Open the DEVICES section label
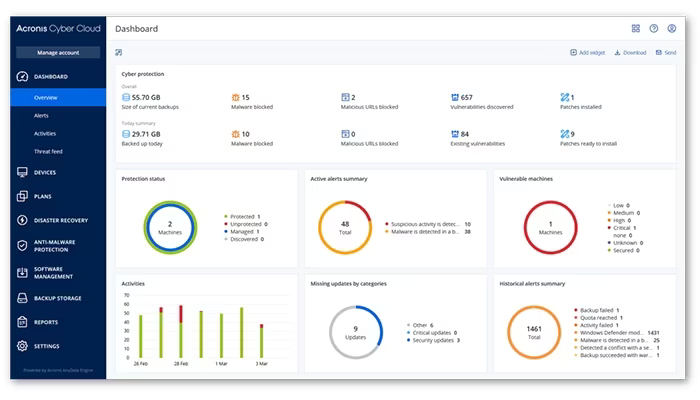The image size is (700, 400). [45, 172]
